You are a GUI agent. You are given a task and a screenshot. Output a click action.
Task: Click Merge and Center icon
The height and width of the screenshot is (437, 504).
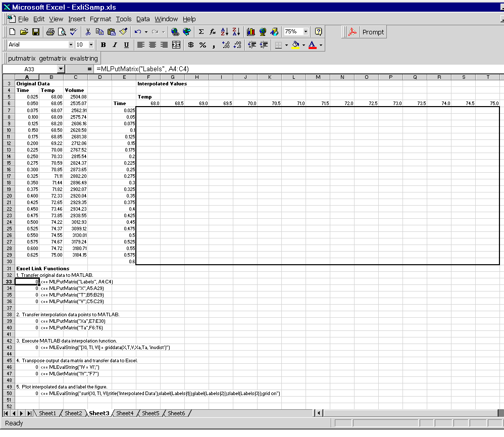pyautogui.click(x=176, y=45)
